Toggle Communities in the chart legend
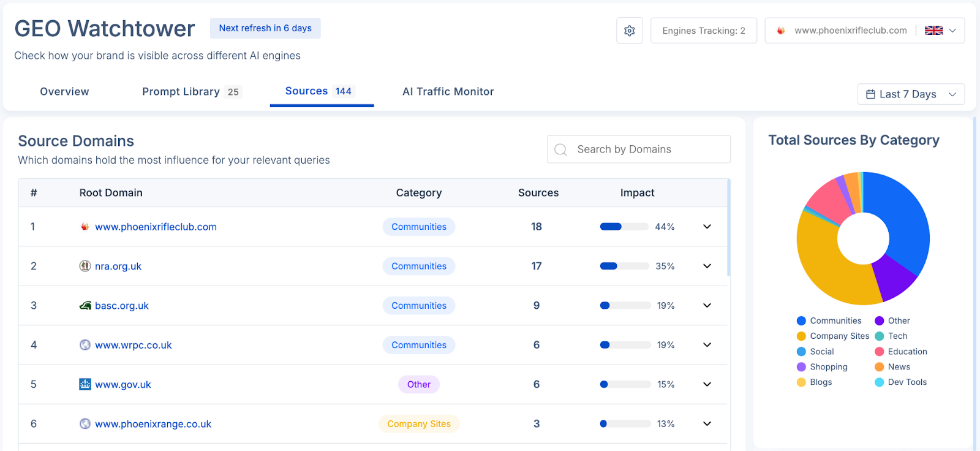The image size is (980, 451). click(x=829, y=320)
